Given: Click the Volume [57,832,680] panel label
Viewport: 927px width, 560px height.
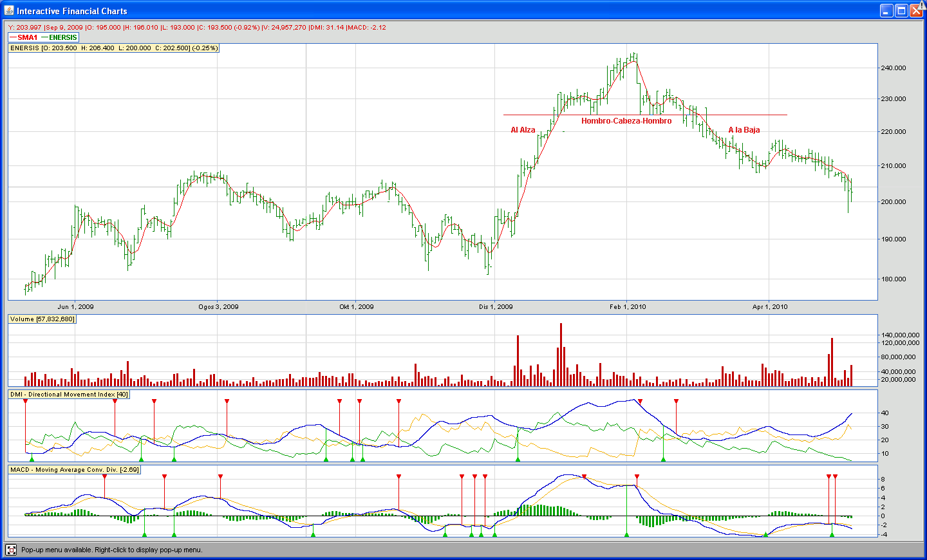Looking at the screenshot, I should coord(42,319).
